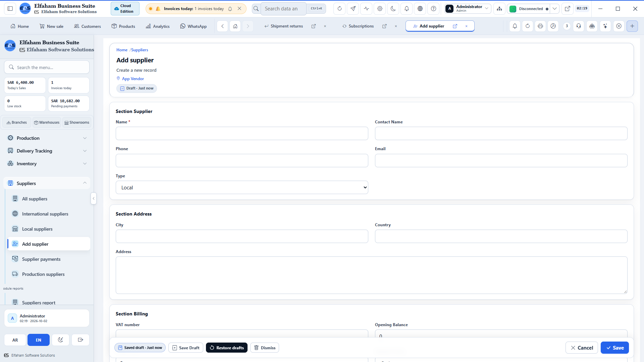Open the activity pulse icon
This screenshot has width=644, height=362.
coord(366,9)
